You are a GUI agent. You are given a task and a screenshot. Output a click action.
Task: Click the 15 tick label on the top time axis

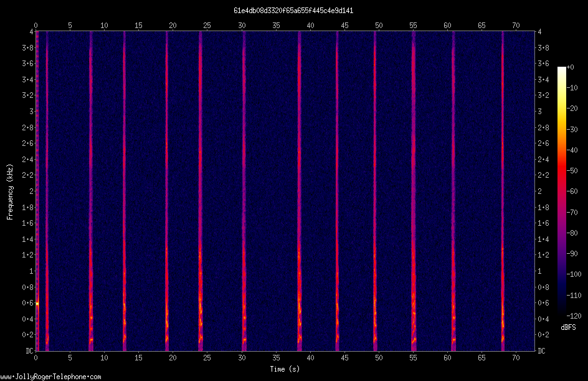tap(138, 26)
